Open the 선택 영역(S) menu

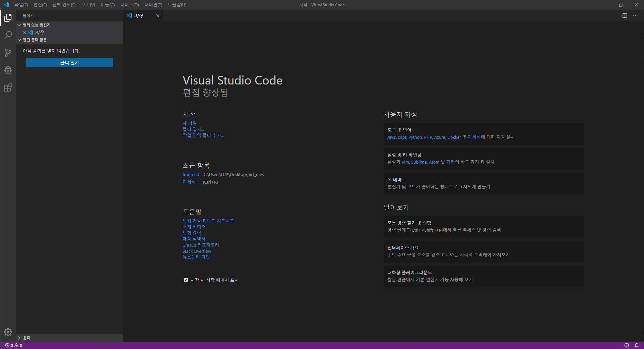pos(64,5)
